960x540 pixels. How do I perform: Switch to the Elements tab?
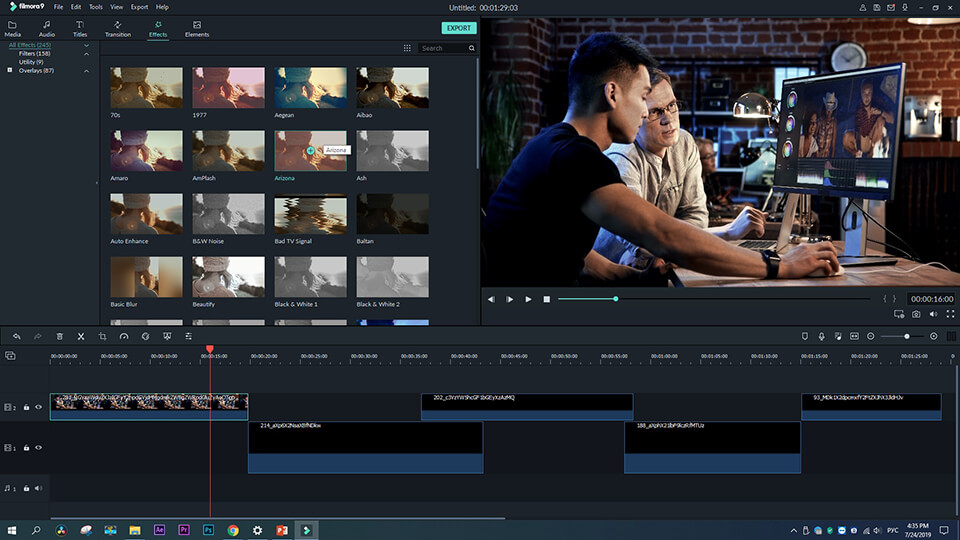[197, 29]
